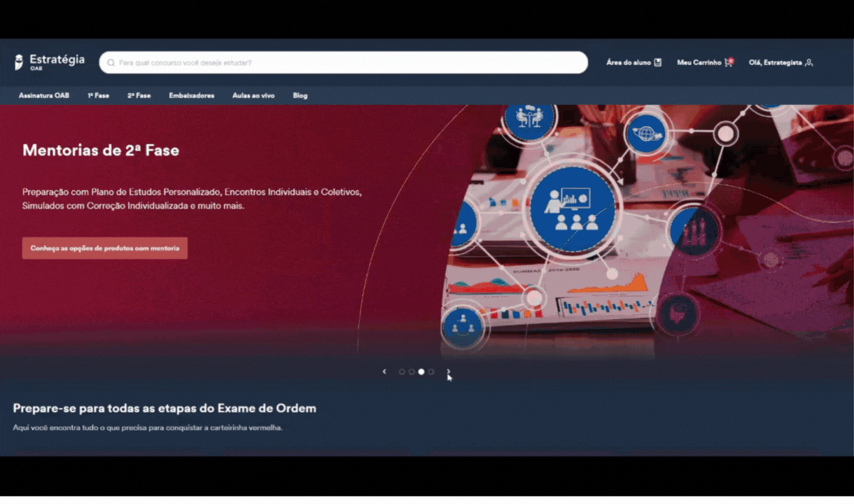Viewport: 854px width, 504px height.
Task: Select the fourth carousel dot
Action: click(x=431, y=372)
